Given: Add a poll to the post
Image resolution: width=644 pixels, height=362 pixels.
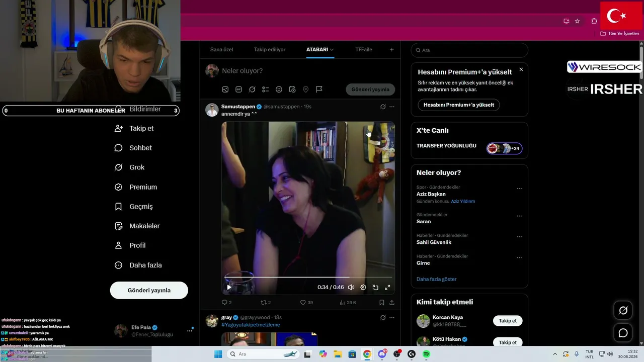Looking at the screenshot, I should [x=266, y=89].
